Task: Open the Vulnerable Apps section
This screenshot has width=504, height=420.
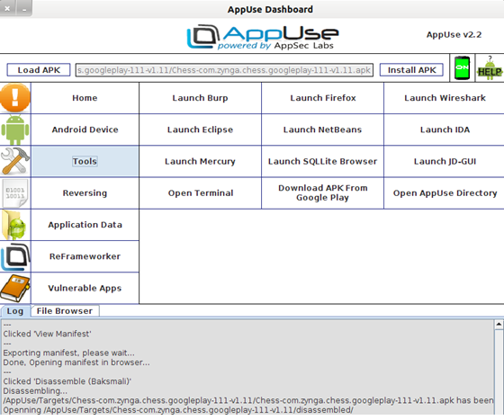Action: [85, 288]
